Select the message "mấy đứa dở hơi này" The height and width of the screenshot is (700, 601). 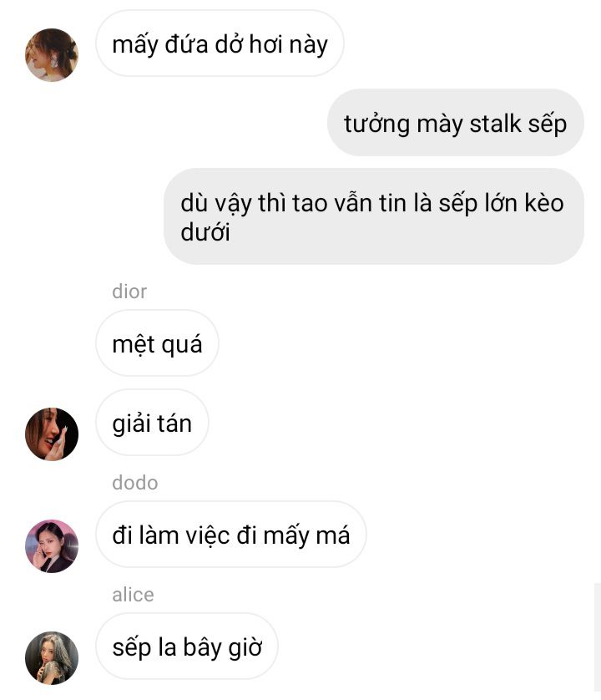[x=220, y=43]
